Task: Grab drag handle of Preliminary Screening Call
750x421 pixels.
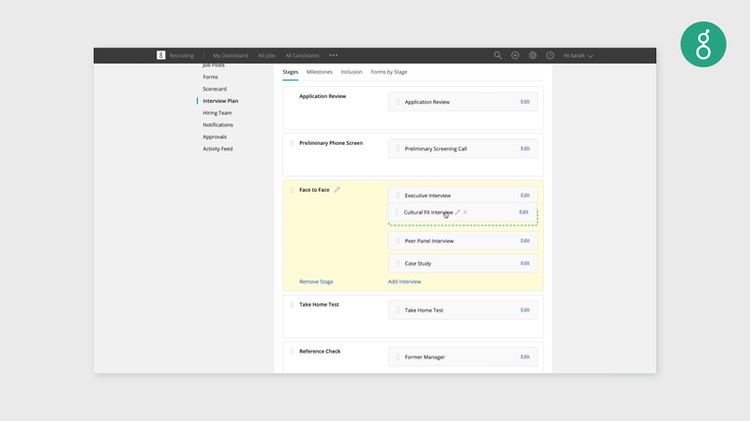Action: 397,149
